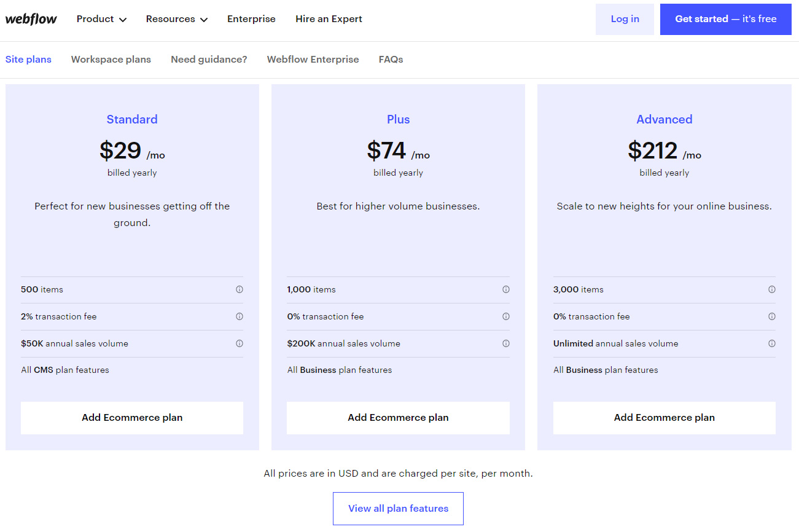Click '$200K annual sales volume' text

point(343,343)
